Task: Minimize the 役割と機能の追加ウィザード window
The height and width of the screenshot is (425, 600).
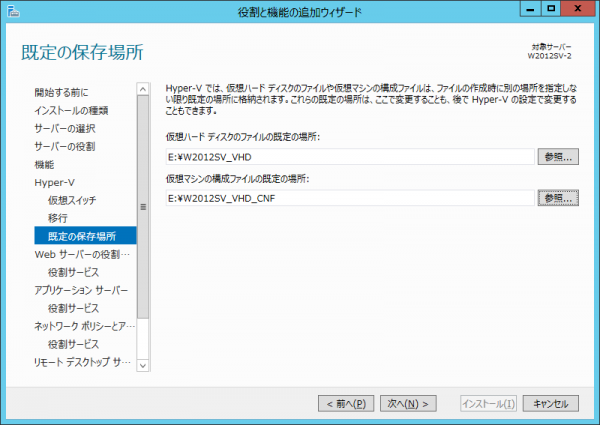Action: click(529, 11)
